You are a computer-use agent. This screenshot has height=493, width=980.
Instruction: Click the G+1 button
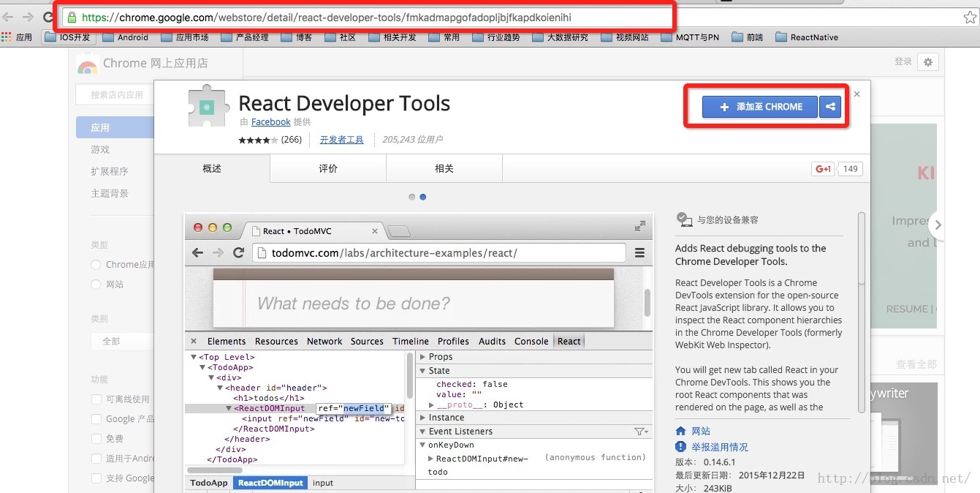coord(823,169)
